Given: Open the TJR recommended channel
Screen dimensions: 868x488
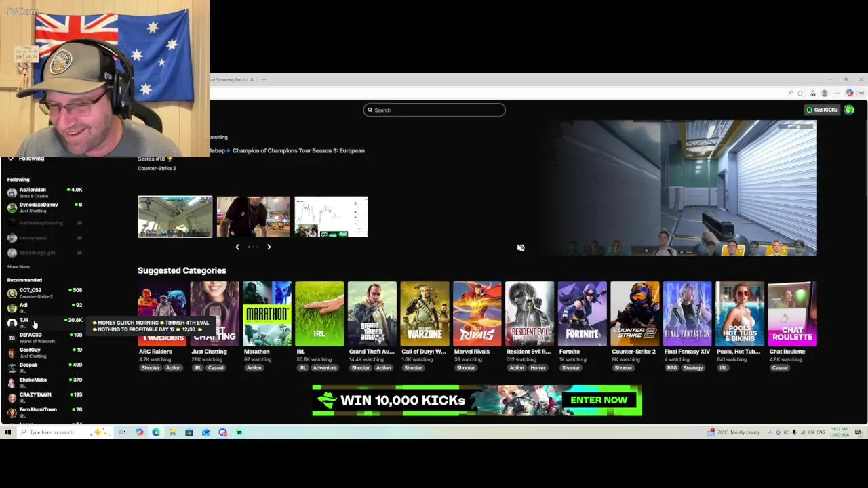Looking at the screenshot, I should click(45, 323).
